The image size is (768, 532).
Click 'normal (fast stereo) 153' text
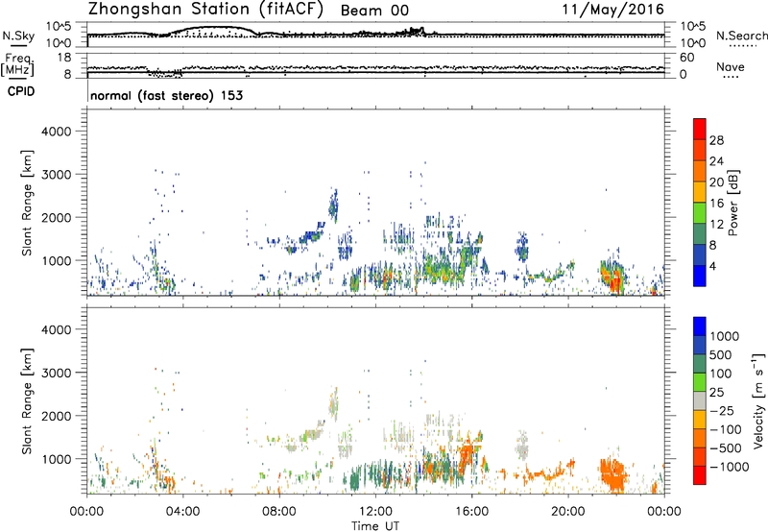(x=166, y=95)
